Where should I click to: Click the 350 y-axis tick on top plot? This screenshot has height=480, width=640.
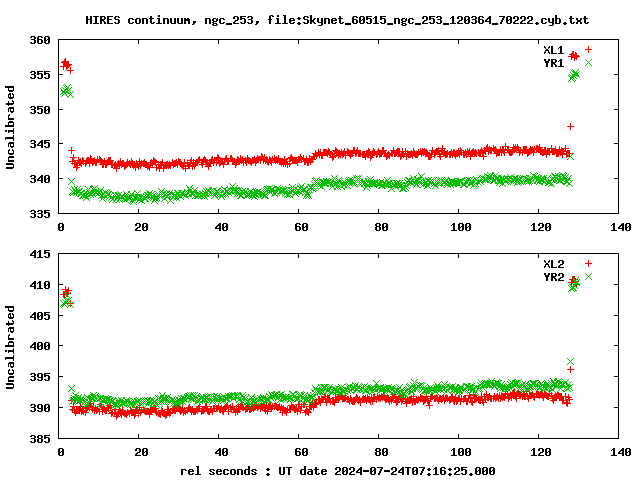40,110
